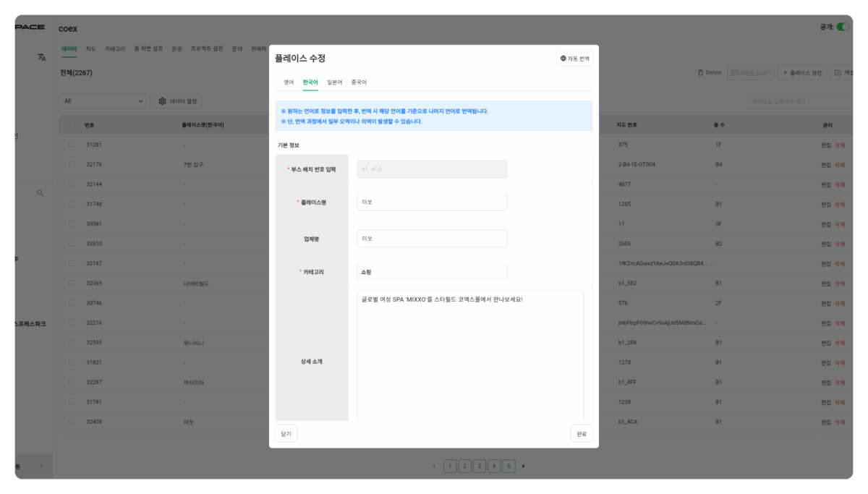
Task: Click 편집 for the b1_4CA row
Action: [x=826, y=422]
